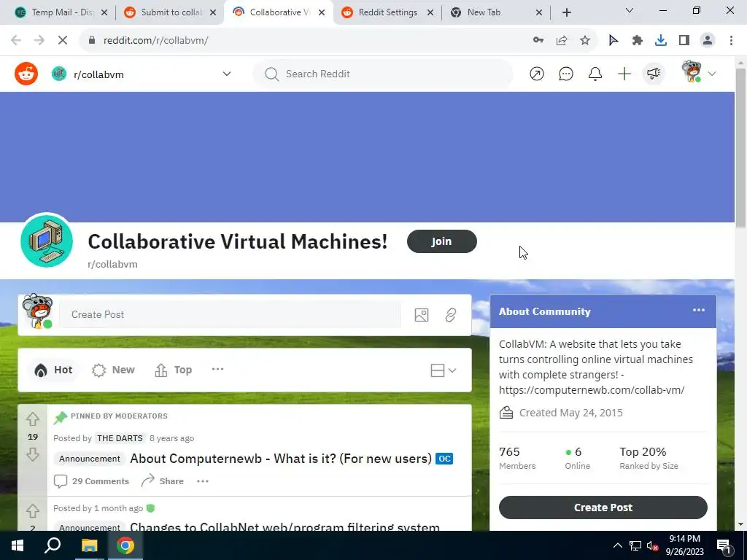Stop loading the page
This screenshot has width=747, height=560.
pos(63,41)
